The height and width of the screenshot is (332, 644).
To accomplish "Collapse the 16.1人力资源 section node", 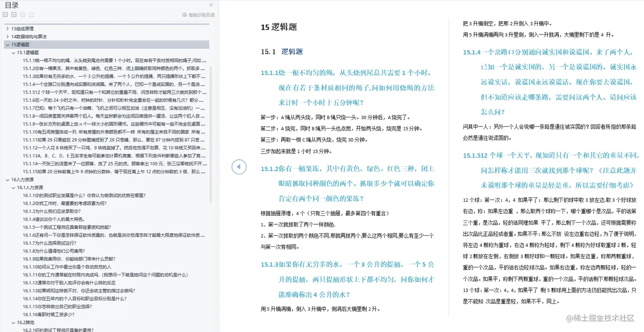I will [13, 188].
